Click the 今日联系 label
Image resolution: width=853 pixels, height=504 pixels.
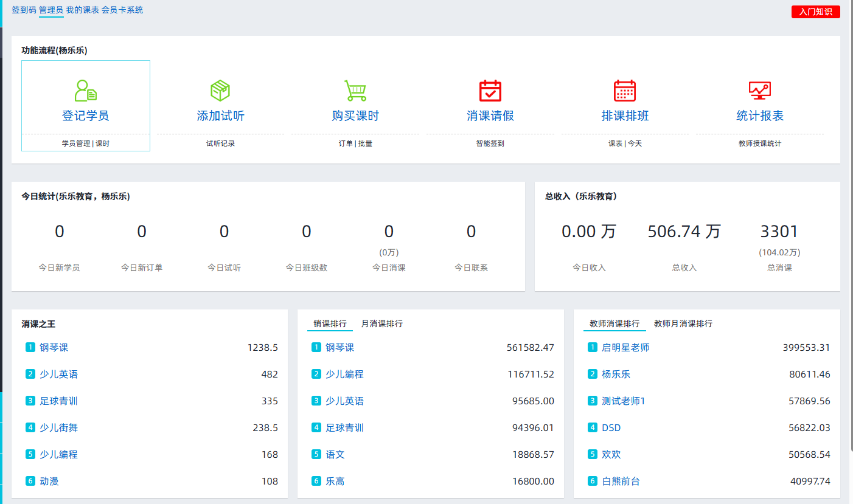(x=471, y=268)
